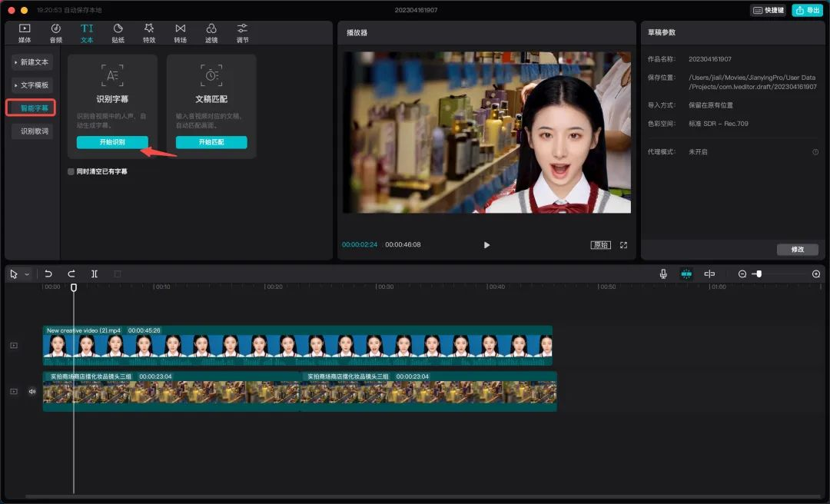Select the 文本 text tab
The width and height of the screenshot is (830, 504).
[87, 33]
